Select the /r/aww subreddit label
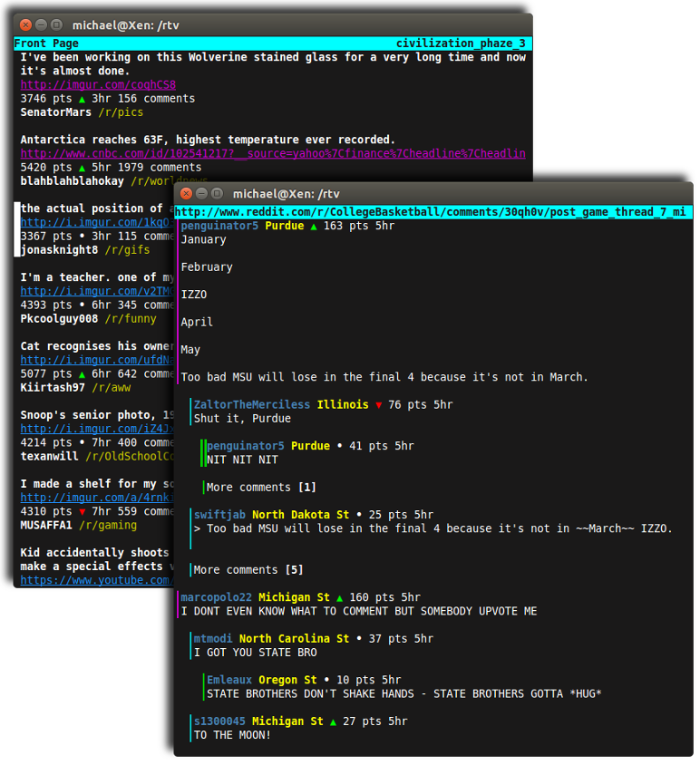Screen dimensions: 700x765 [112, 388]
